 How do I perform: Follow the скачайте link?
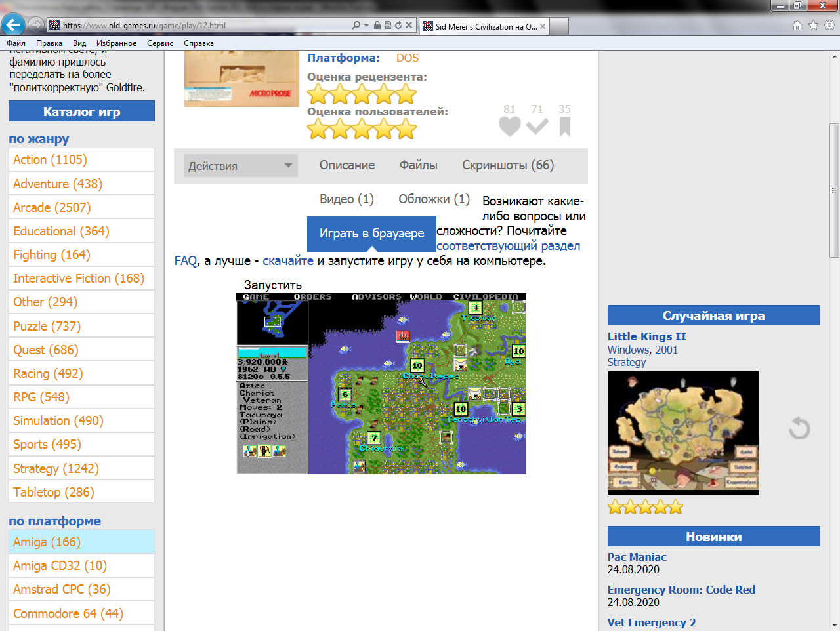point(288,261)
